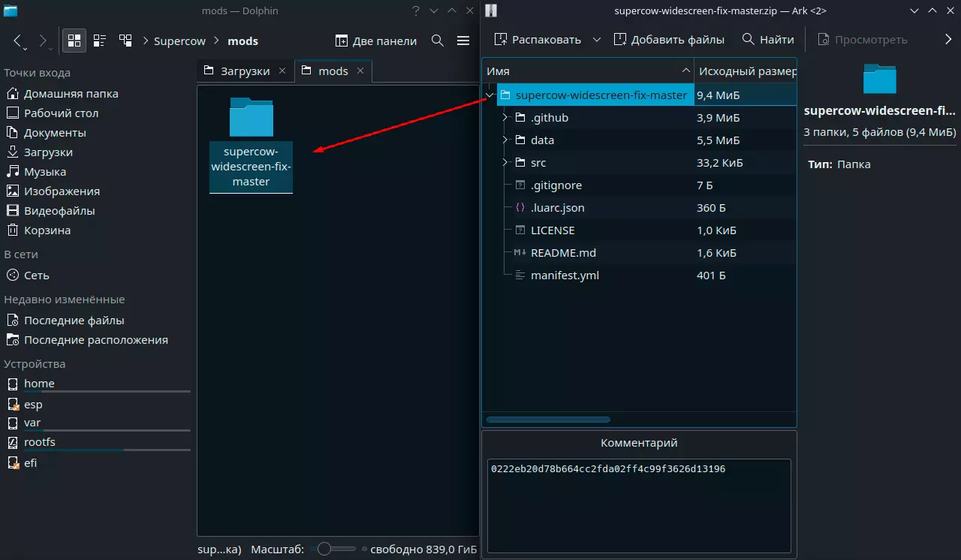This screenshot has height=560, width=961.
Task: Expand the .github folder
Action: point(505,118)
